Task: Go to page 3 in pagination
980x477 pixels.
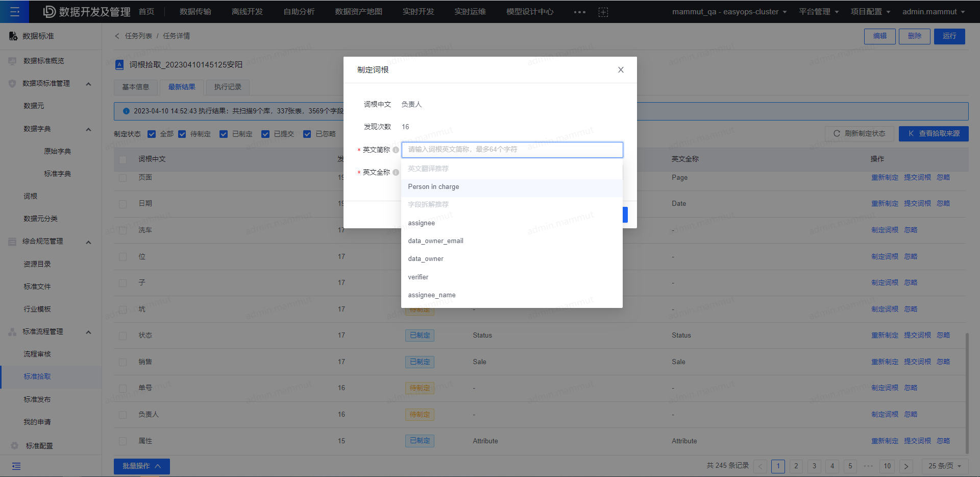Action: click(814, 466)
